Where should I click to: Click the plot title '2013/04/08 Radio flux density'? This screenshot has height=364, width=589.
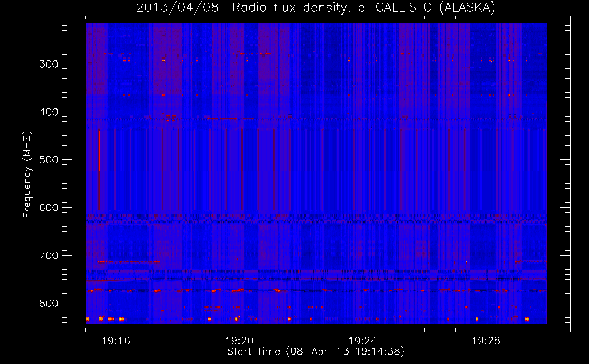pyautogui.click(x=316, y=7)
